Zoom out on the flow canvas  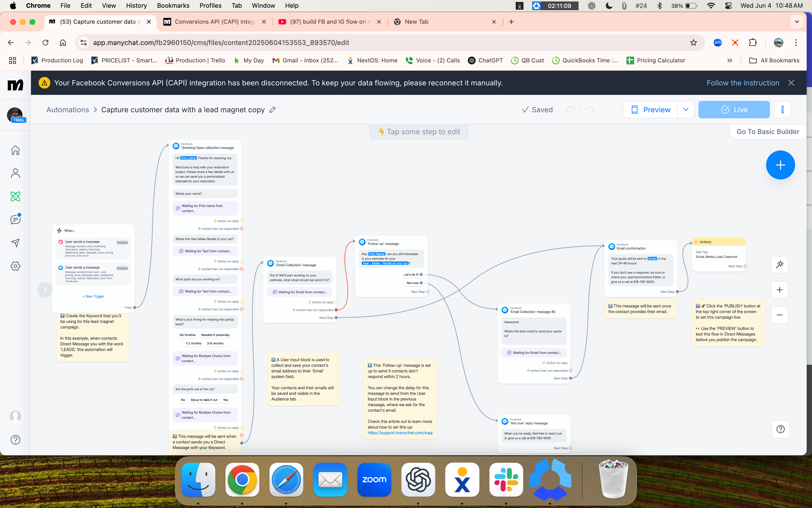point(779,315)
